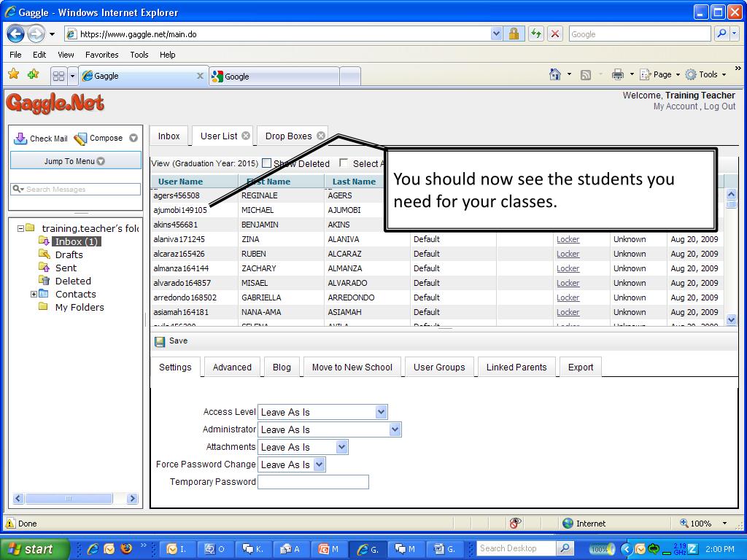
Task: Open the blank new tab button
Action: [350, 76]
